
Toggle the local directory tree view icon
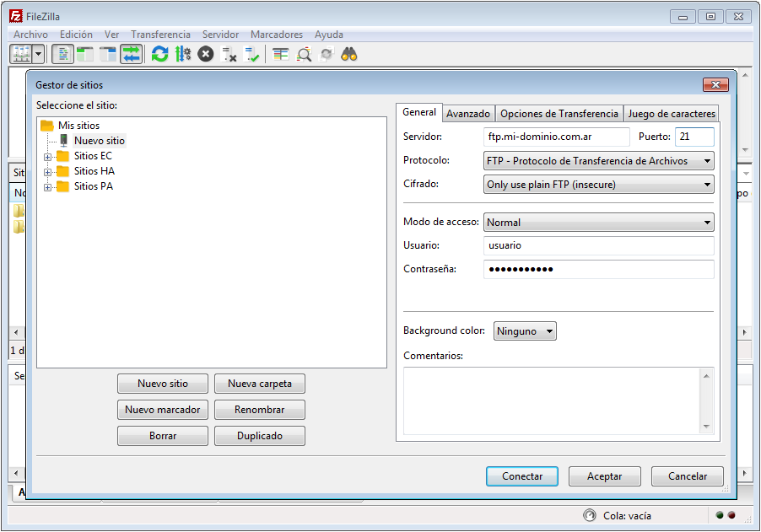tap(85, 54)
